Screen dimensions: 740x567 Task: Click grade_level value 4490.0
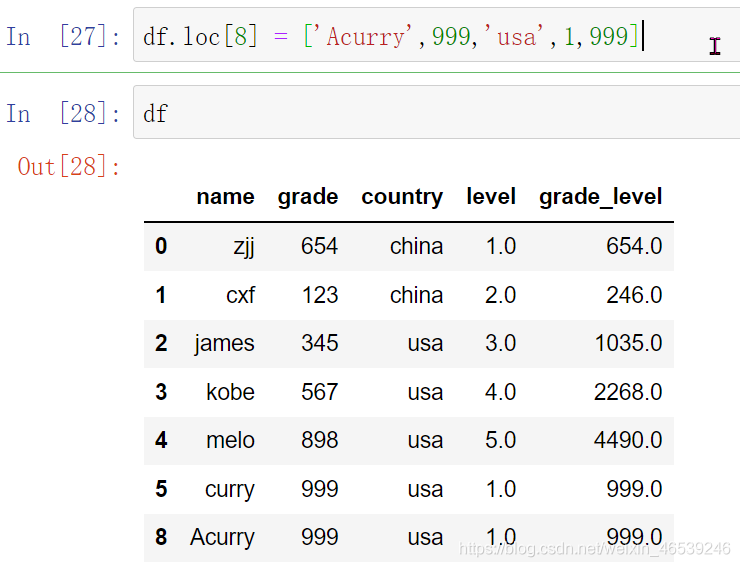[628, 440]
